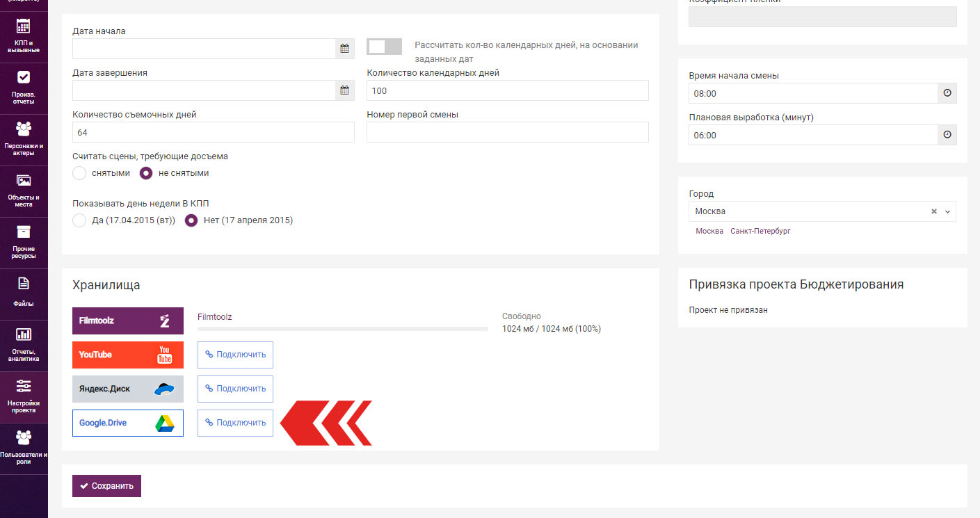
Task: Pick Москва quick city link
Action: point(709,231)
